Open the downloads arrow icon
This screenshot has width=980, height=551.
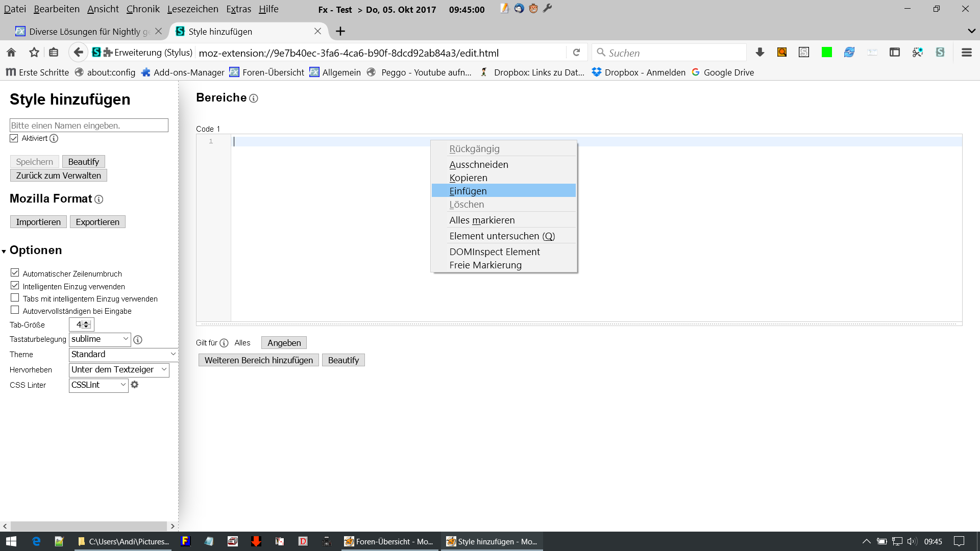(x=759, y=53)
